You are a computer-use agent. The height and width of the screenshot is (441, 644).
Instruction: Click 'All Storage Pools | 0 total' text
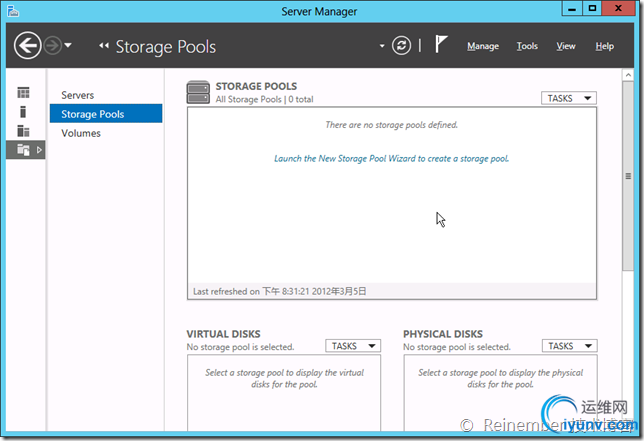pyautogui.click(x=264, y=99)
